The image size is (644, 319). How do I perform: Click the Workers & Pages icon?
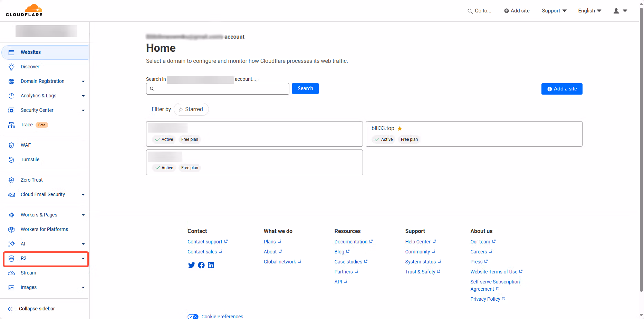(x=11, y=215)
